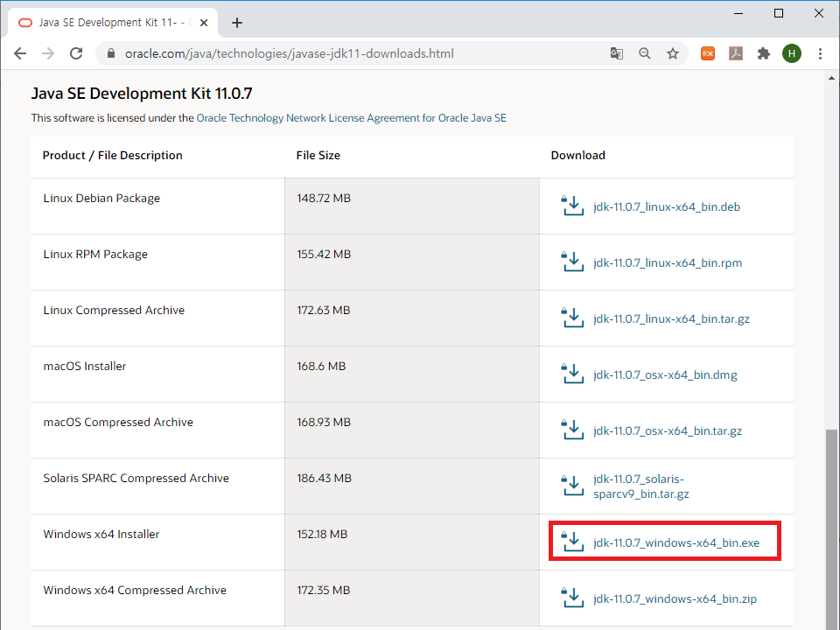Click the download icon for osx-x64_bin.dmg
This screenshot has width=840, height=630.
point(572,374)
